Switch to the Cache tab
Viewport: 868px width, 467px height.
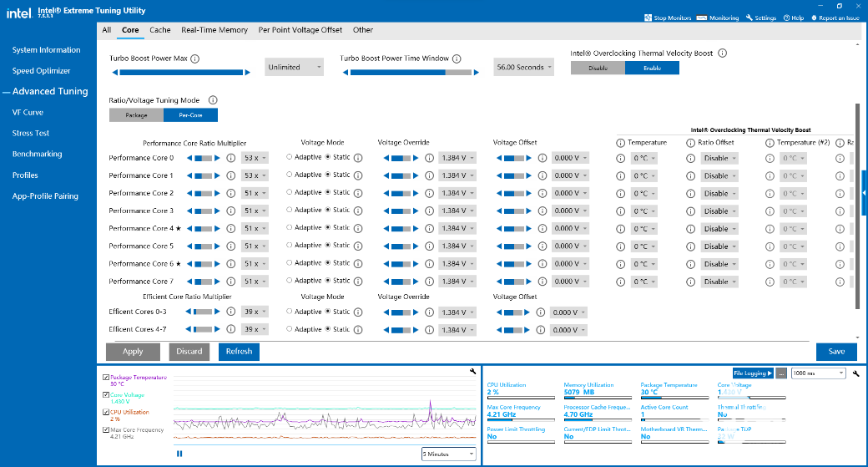160,30
